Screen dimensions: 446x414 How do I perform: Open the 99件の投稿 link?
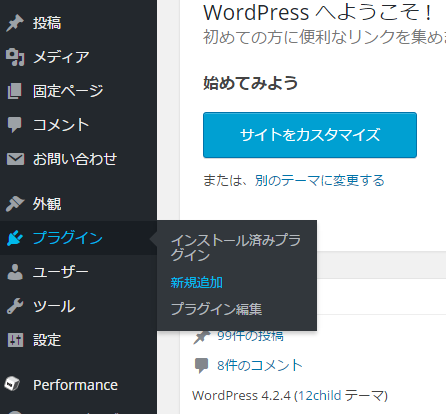(250, 336)
